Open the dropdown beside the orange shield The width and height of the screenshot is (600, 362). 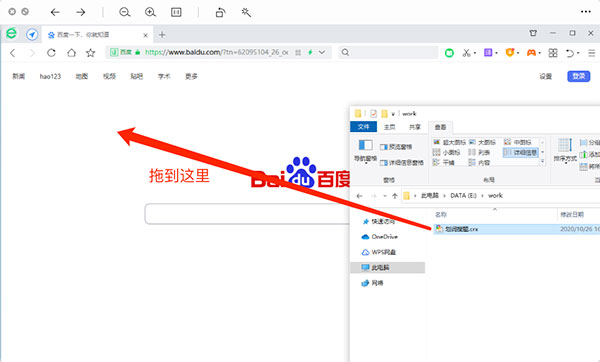pyautogui.click(x=518, y=53)
